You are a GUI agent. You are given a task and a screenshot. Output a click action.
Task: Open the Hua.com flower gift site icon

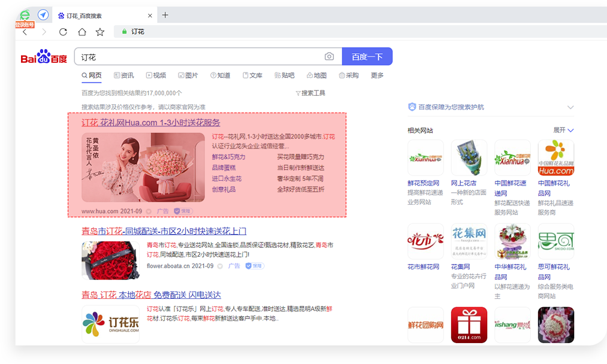(555, 158)
